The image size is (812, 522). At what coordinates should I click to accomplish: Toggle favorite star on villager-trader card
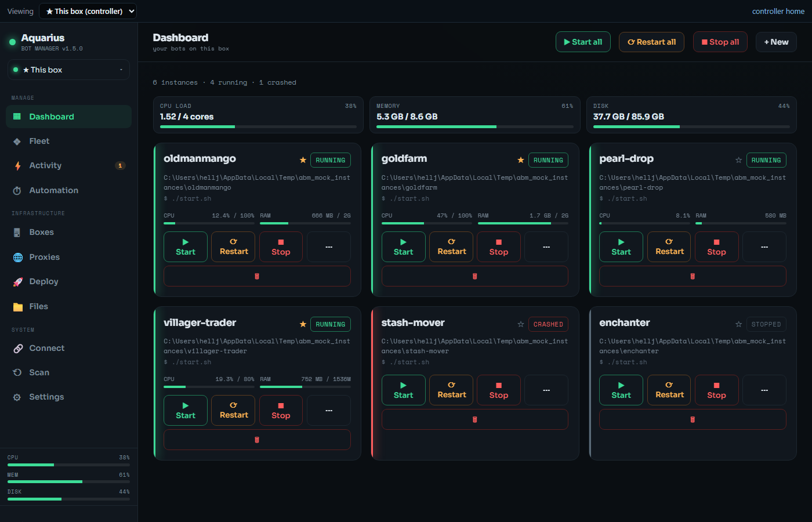point(303,324)
